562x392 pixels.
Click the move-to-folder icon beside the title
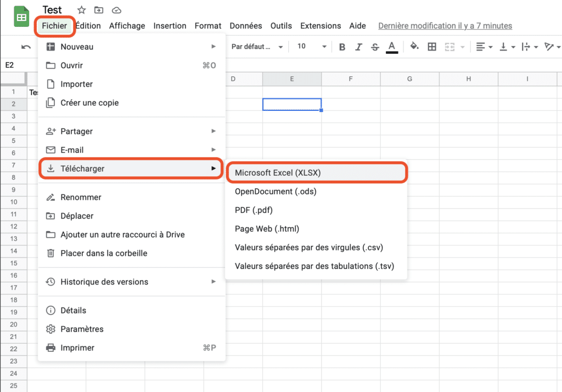click(x=99, y=10)
